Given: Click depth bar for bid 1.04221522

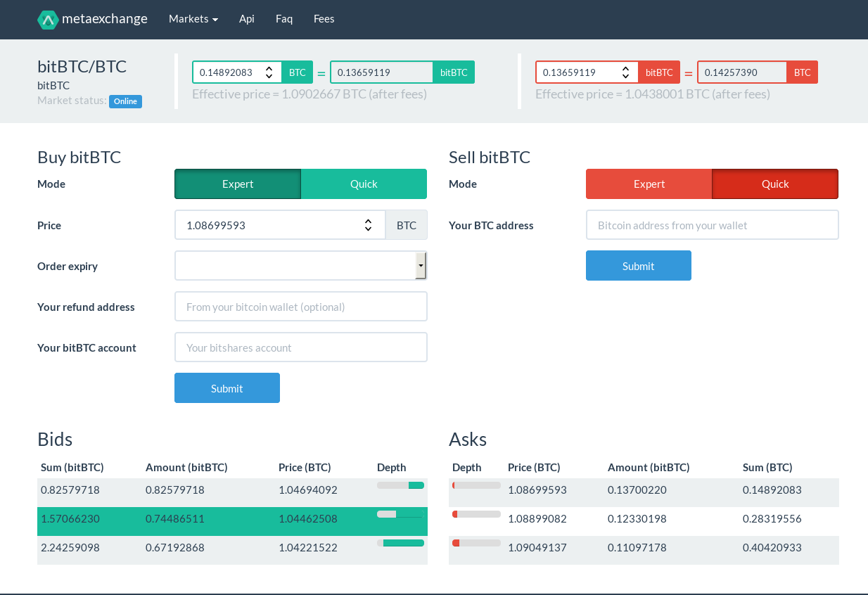Looking at the screenshot, I should click(x=400, y=543).
